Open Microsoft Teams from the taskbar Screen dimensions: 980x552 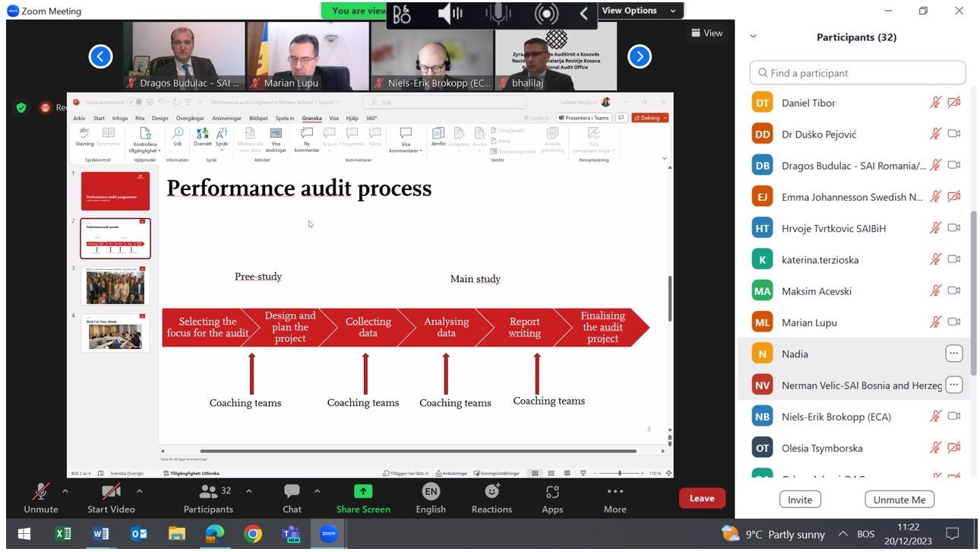tap(291, 534)
